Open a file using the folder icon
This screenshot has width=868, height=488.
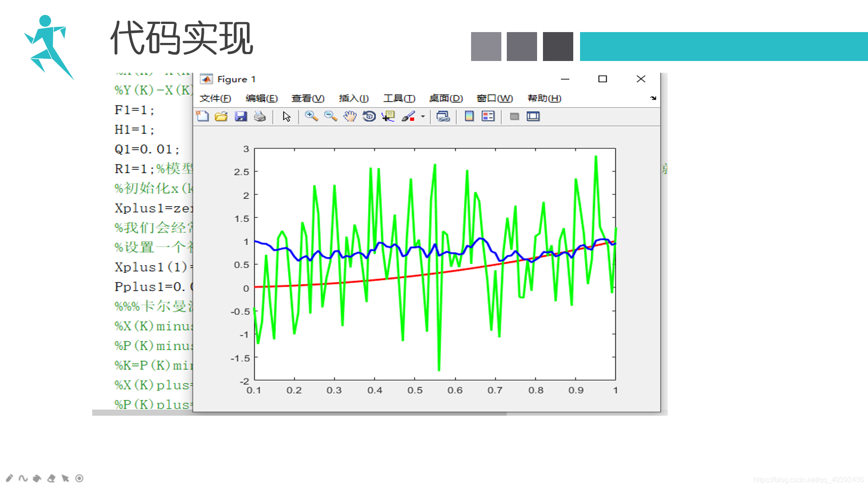coord(221,116)
